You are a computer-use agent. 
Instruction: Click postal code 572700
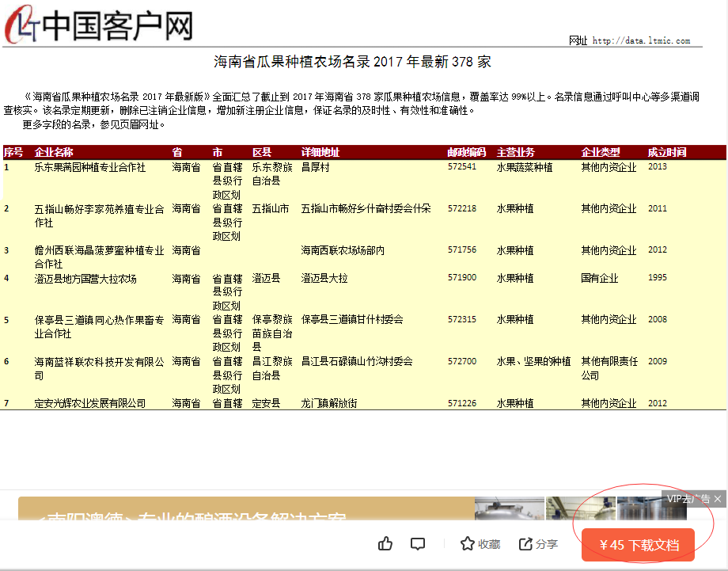462,361
